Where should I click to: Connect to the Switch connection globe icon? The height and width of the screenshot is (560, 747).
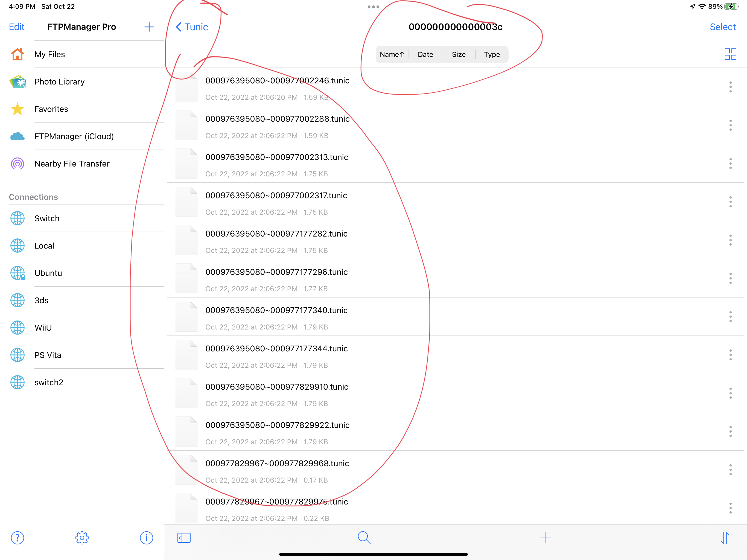click(17, 218)
